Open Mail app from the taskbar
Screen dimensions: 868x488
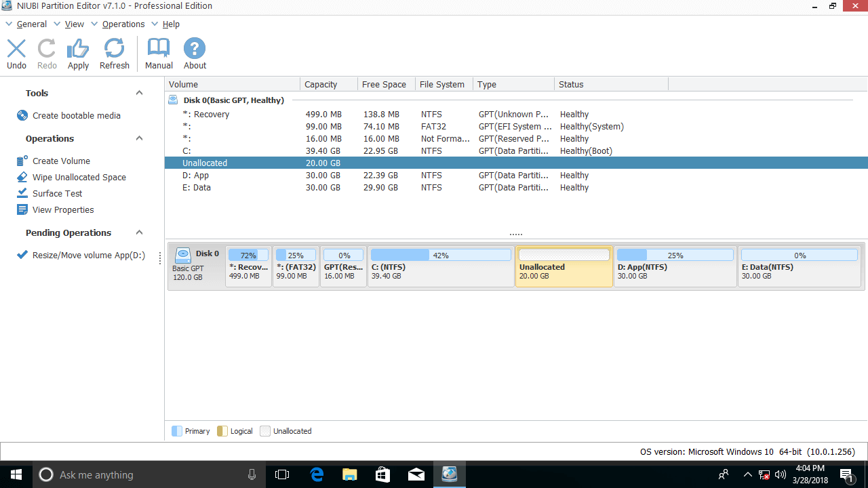coord(416,474)
